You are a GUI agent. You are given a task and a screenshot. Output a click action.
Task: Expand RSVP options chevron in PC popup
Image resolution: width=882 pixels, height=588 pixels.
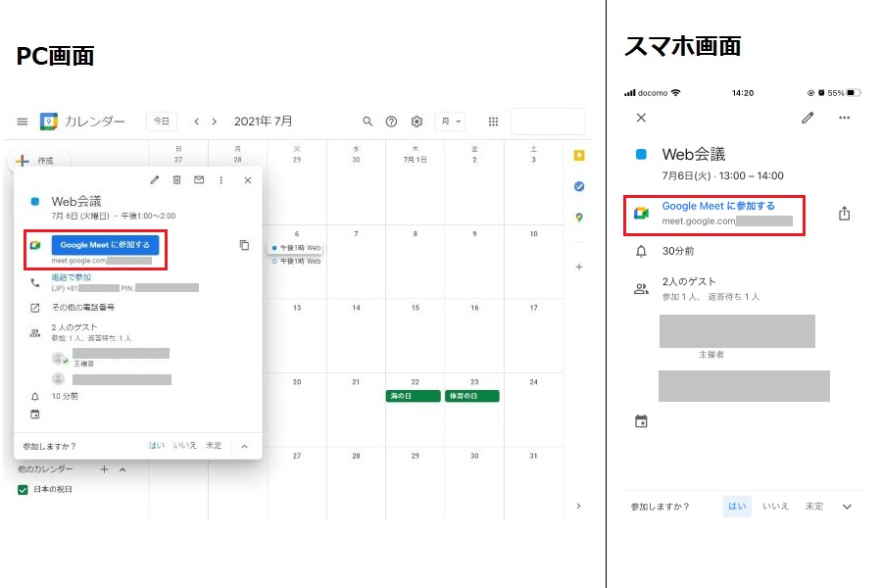pyautogui.click(x=244, y=446)
